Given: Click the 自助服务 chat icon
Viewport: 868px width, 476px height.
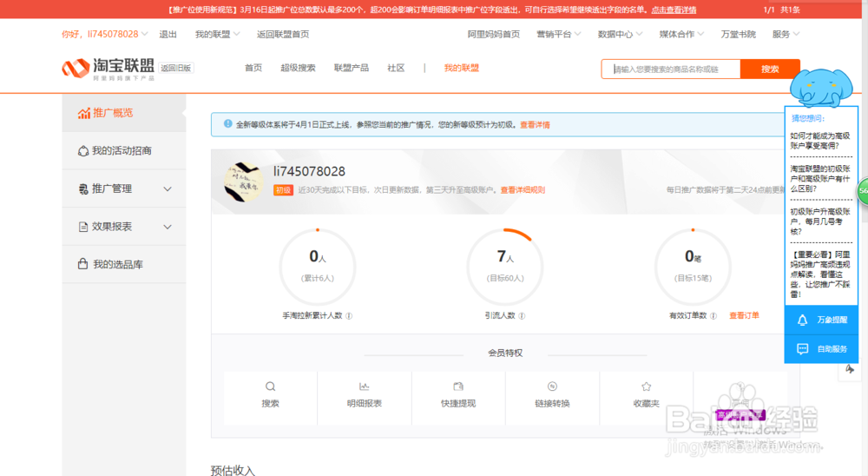Looking at the screenshot, I should tap(803, 348).
